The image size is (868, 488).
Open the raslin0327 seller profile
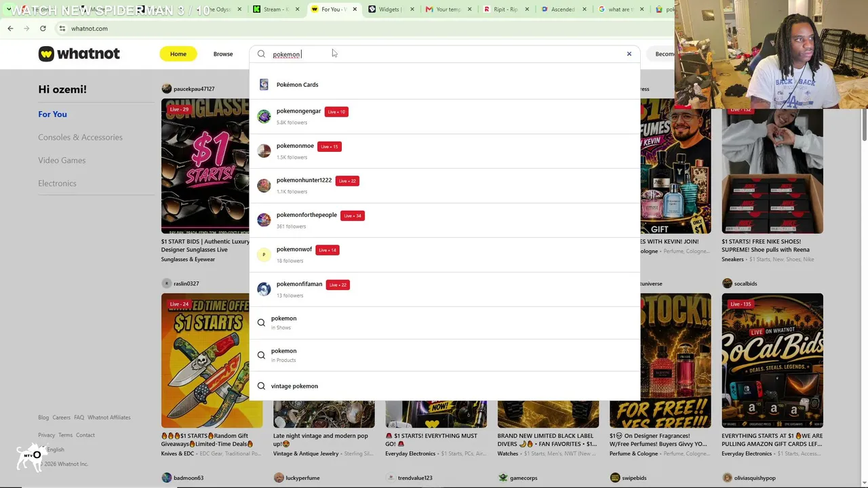coord(180,283)
